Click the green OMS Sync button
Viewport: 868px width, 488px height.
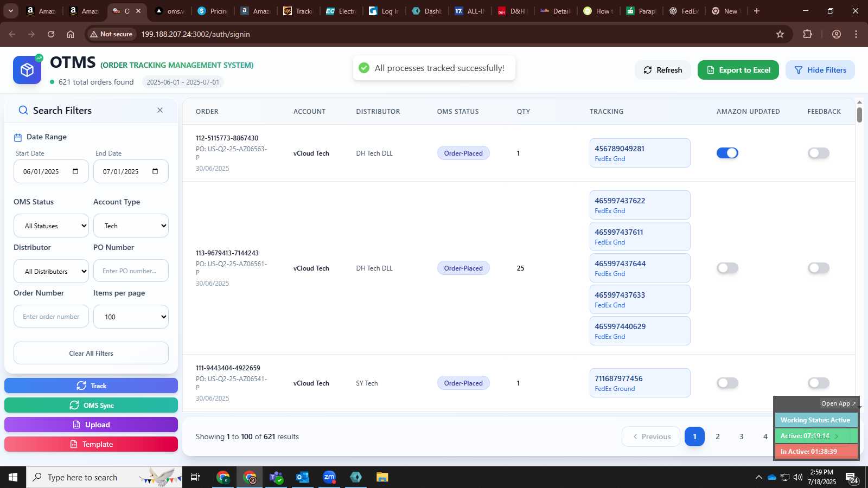[91, 405]
